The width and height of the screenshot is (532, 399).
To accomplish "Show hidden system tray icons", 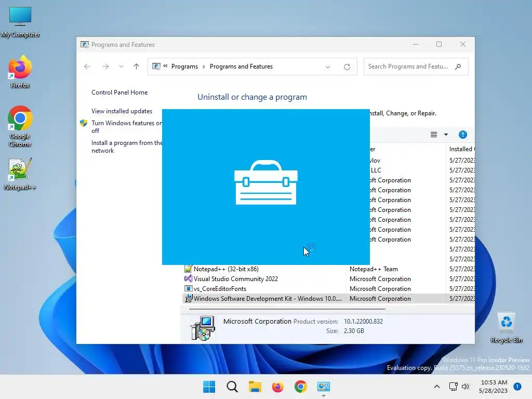I will 437,387.
